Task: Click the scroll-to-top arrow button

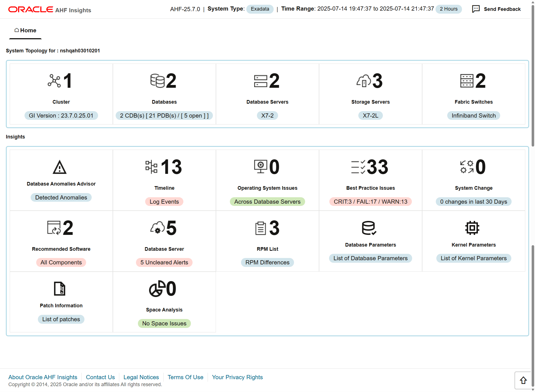Action: 523,380
